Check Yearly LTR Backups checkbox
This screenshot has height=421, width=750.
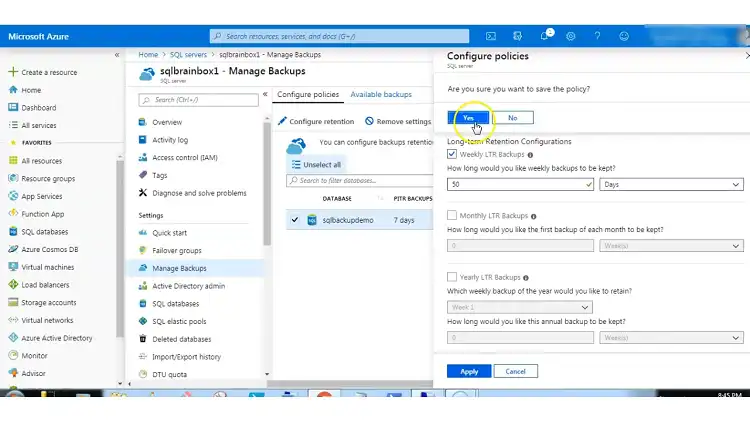point(452,277)
